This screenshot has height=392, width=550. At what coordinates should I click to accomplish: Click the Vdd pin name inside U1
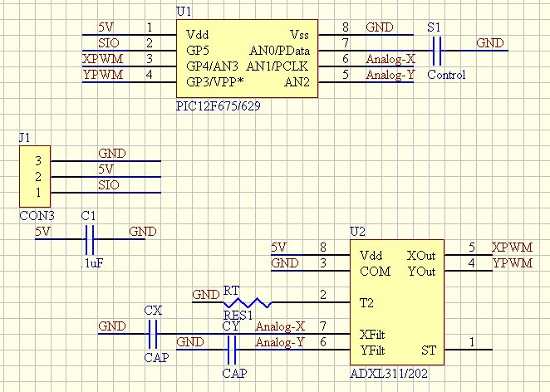click(x=198, y=35)
